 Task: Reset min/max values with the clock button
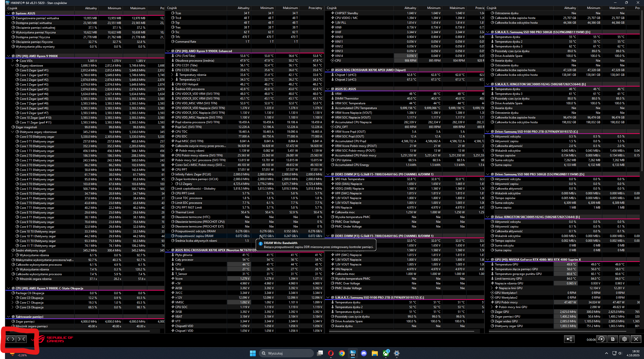pyautogui.click(x=602, y=339)
